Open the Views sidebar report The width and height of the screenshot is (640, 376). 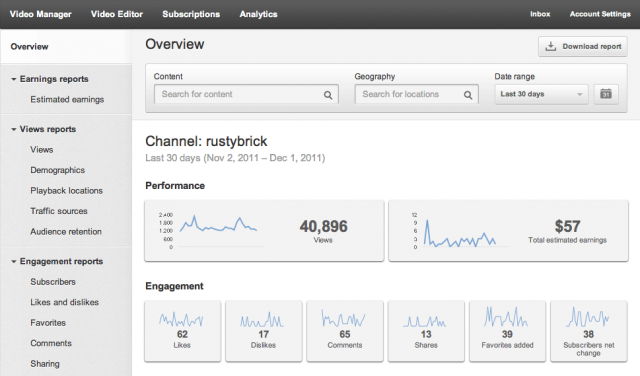[42, 150]
